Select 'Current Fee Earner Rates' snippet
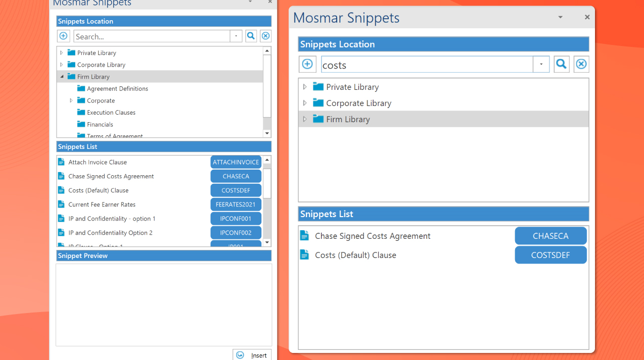Image resolution: width=644 pixels, height=360 pixels. click(102, 204)
